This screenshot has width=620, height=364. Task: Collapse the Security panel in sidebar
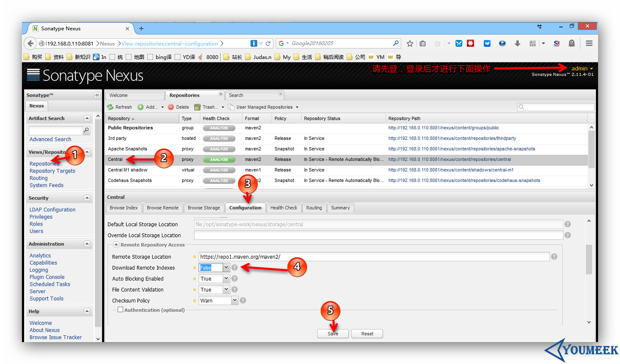(87, 198)
